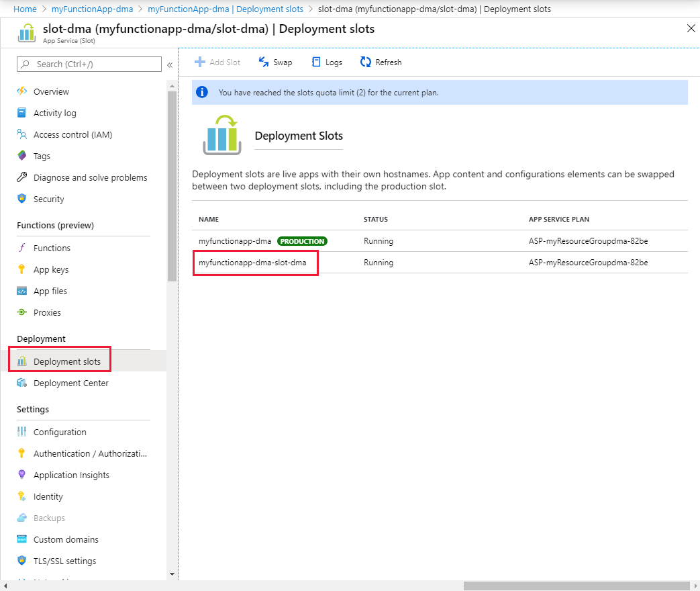This screenshot has width=700, height=591.
Task: Start a slot Swap operation
Action: pos(275,62)
